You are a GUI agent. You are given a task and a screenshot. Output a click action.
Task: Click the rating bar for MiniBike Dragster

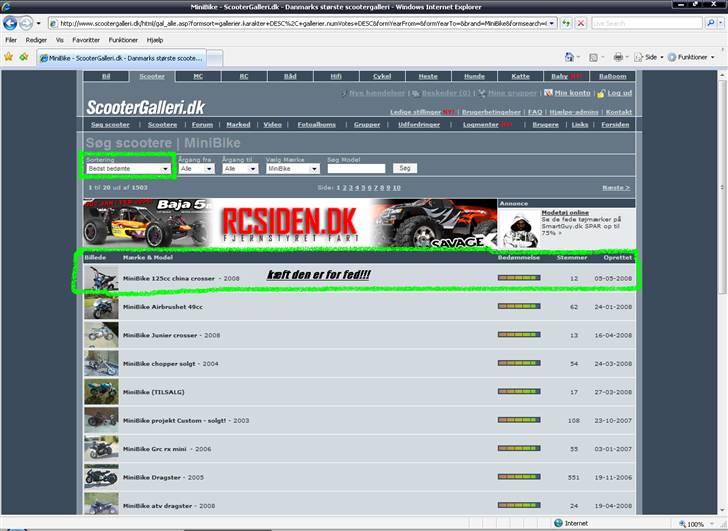519,477
